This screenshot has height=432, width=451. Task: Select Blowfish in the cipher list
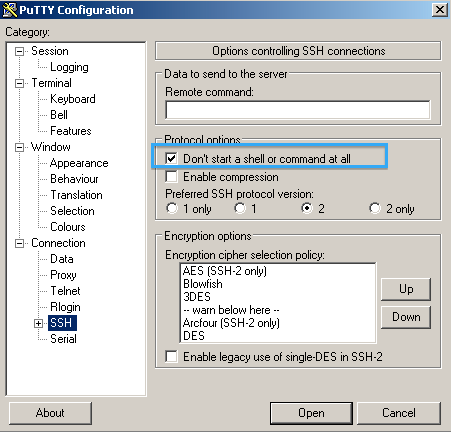(203, 284)
